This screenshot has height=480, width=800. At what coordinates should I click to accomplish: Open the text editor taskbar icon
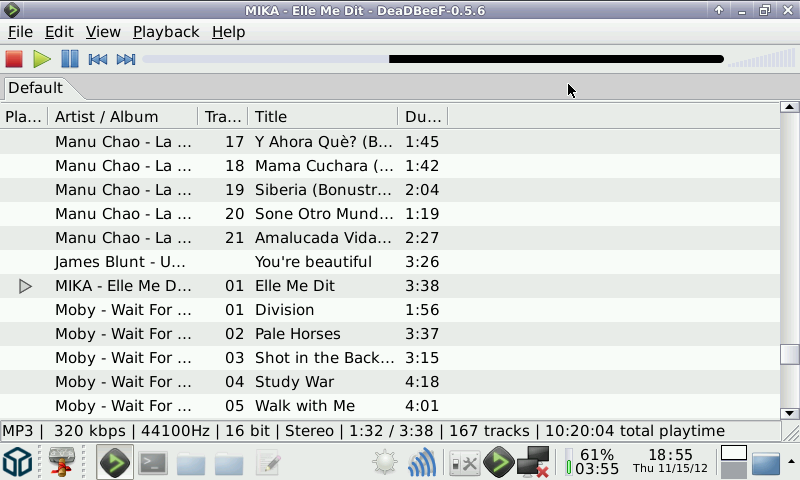click(x=267, y=463)
